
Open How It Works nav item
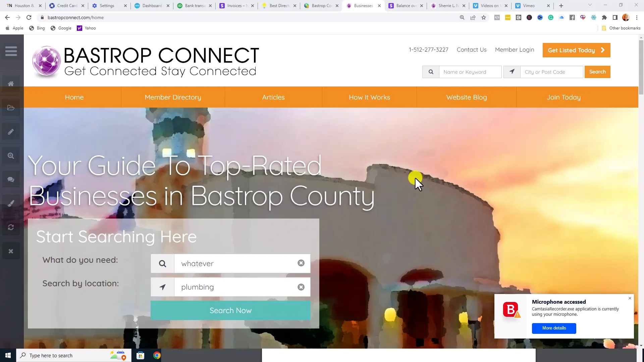pyautogui.click(x=369, y=97)
